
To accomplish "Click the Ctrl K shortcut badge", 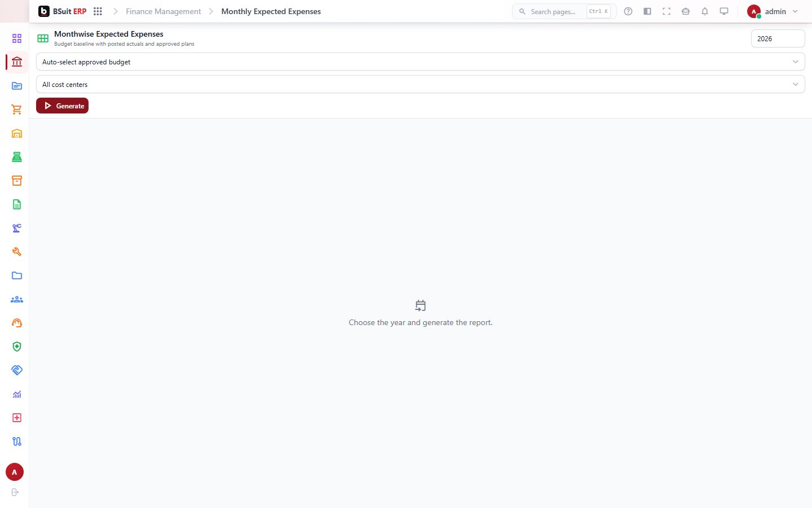I will [599, 11].
